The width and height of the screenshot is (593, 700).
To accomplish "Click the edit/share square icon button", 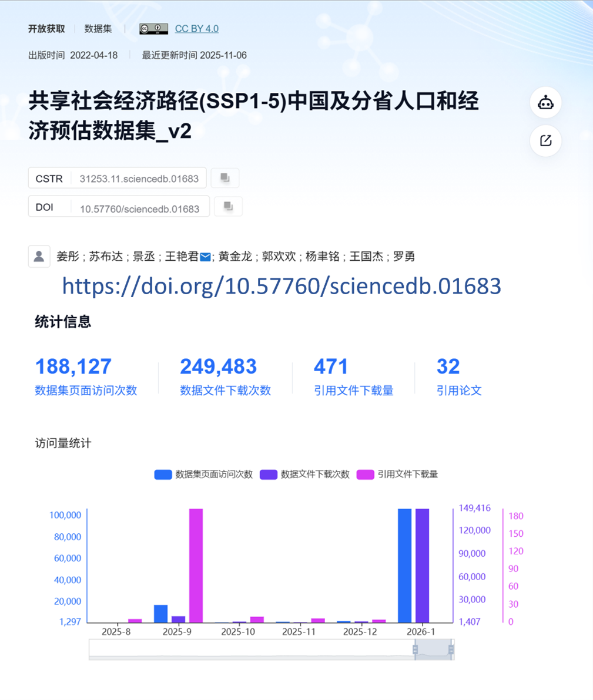I will coord(545,141).
